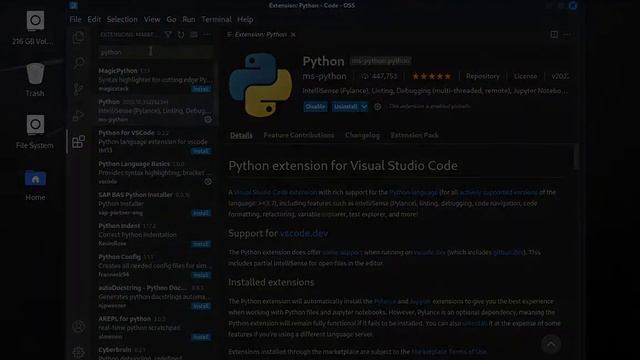Open the Search view in activity bar
This screenshot has width=640, height=360.
[78, 63]
